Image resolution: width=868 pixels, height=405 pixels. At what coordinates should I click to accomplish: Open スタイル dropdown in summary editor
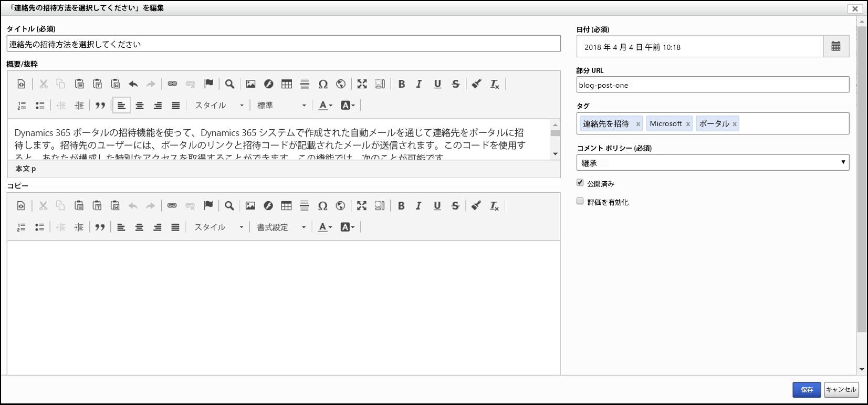219,106
